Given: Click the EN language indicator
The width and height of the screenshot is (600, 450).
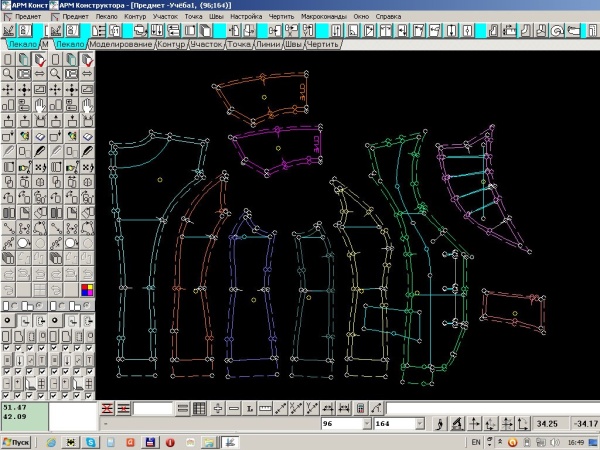Looking at the screenshot, I should (x=476, y=442).
